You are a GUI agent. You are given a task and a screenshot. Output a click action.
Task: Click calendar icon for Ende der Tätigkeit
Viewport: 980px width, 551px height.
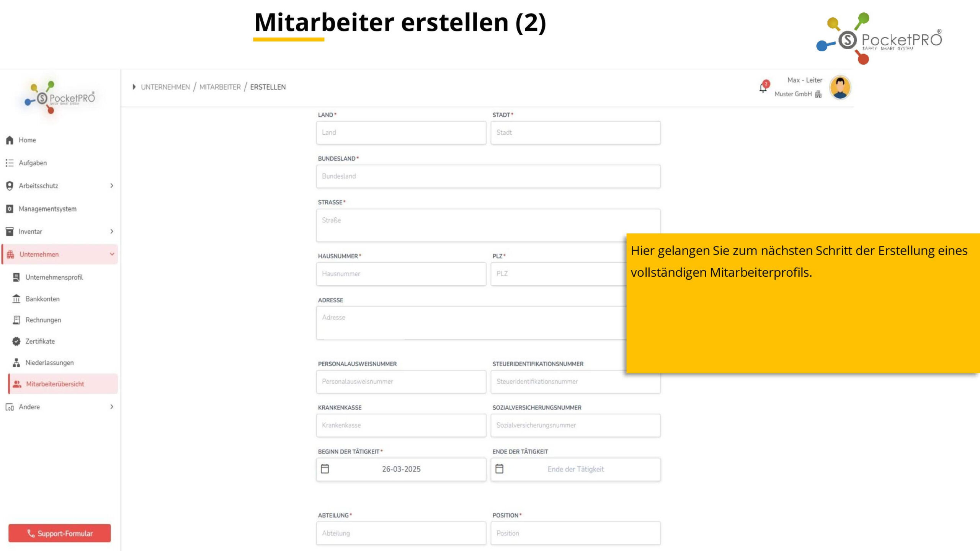click(500, 469)
